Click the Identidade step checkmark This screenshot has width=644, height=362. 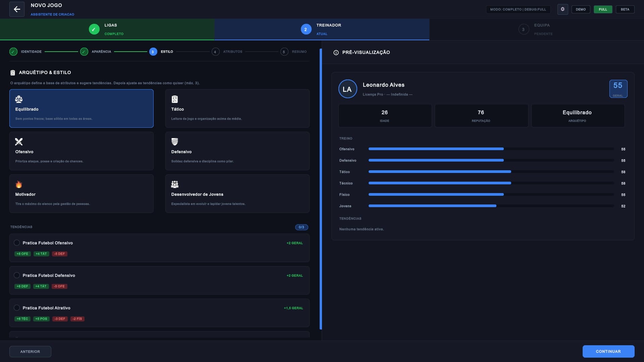click(x=13, y=52)
